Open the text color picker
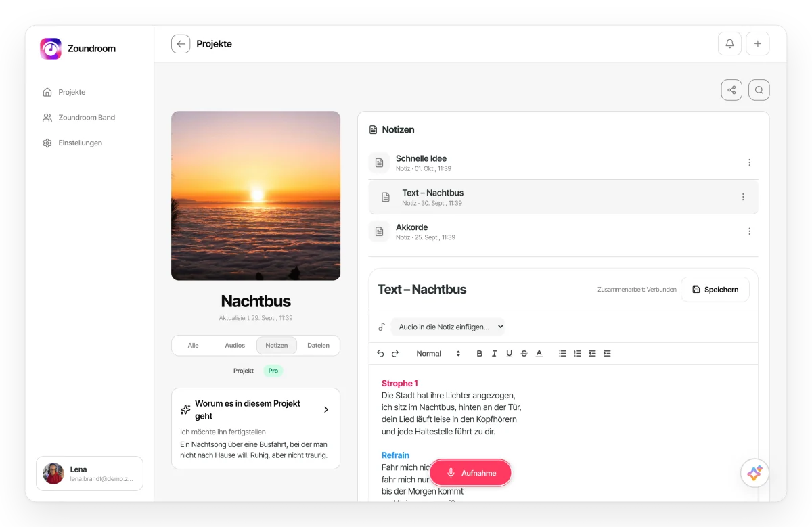The width and height of the screenshot is (812, 527). point(539,354)
